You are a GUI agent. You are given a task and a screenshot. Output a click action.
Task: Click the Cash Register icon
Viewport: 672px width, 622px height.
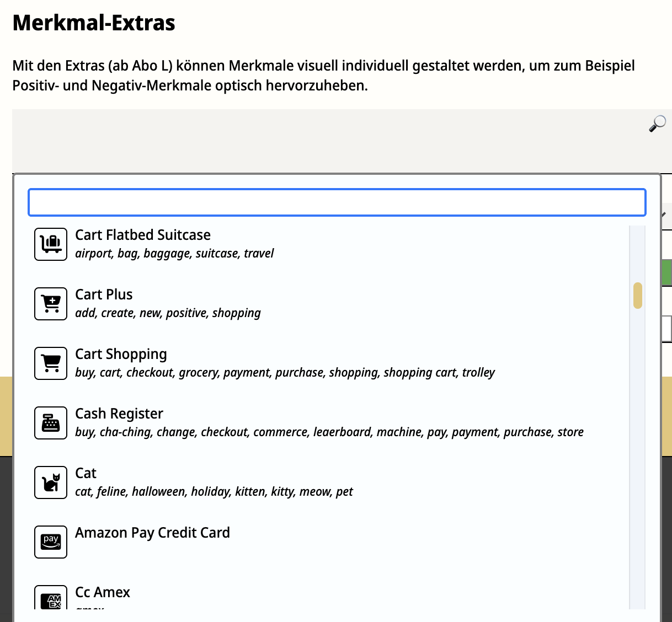click(x=51, y=423)
